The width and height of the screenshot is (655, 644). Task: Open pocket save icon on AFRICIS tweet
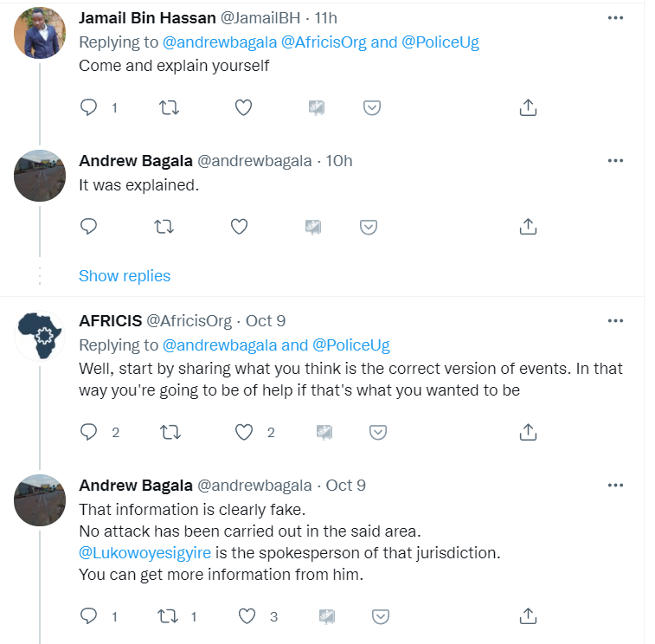coord(377,432)
